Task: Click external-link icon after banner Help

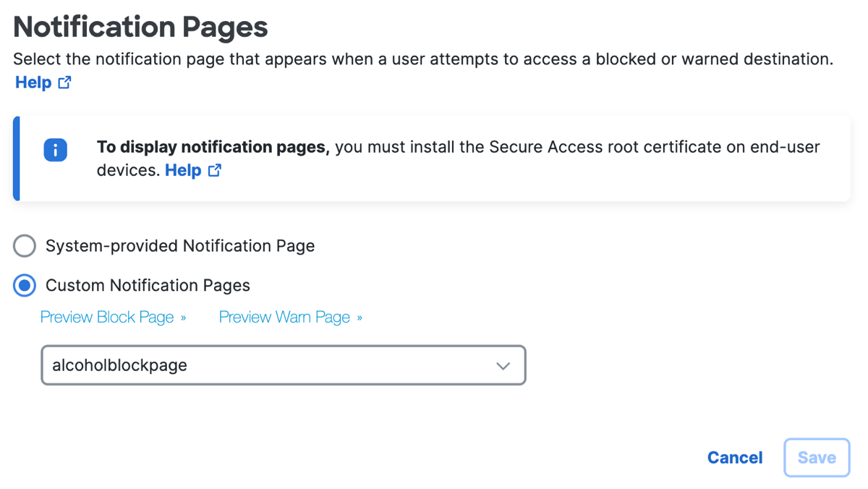Action: (215, 170)
